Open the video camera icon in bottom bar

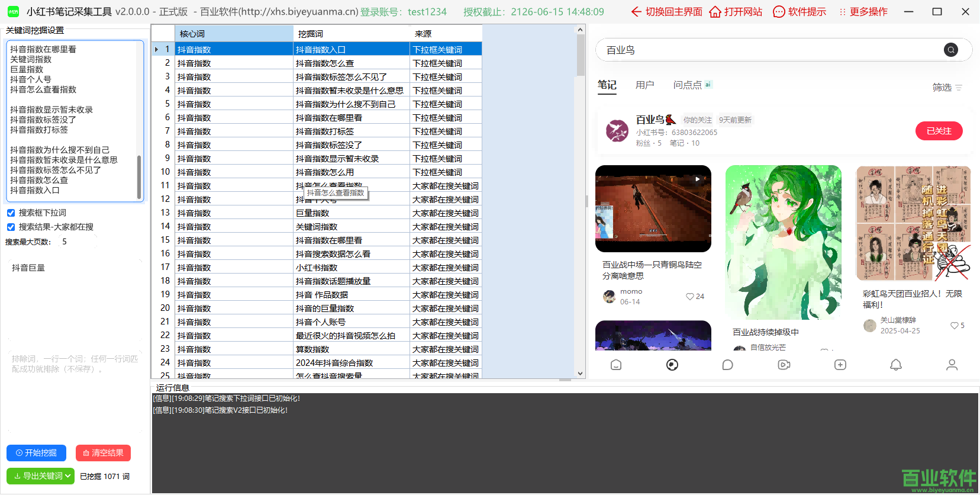[784, 365]
